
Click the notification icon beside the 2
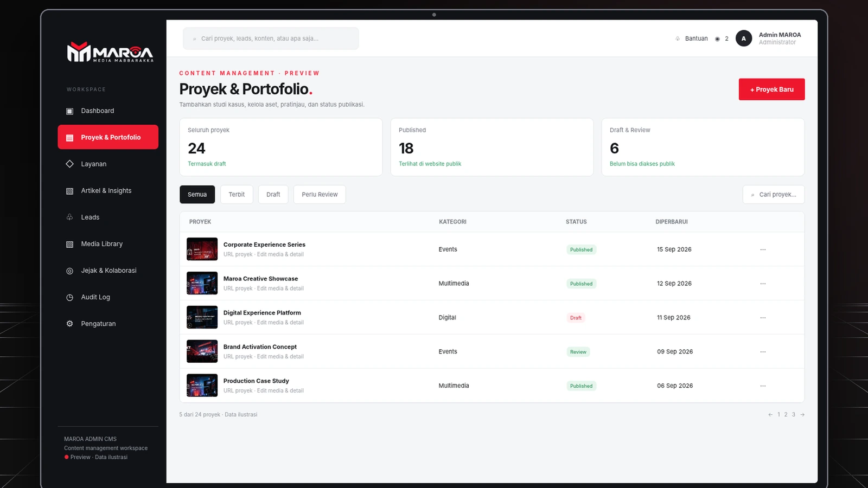(x=717, y=39)
